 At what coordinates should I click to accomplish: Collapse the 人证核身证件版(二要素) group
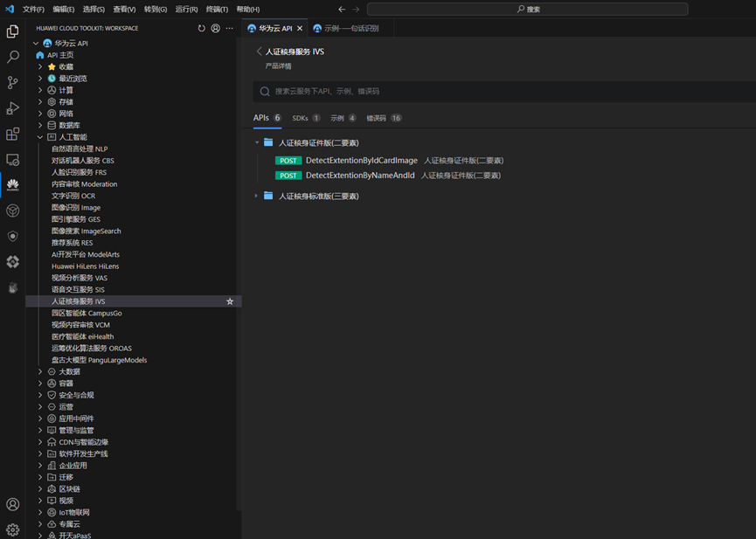pos(257,142)
